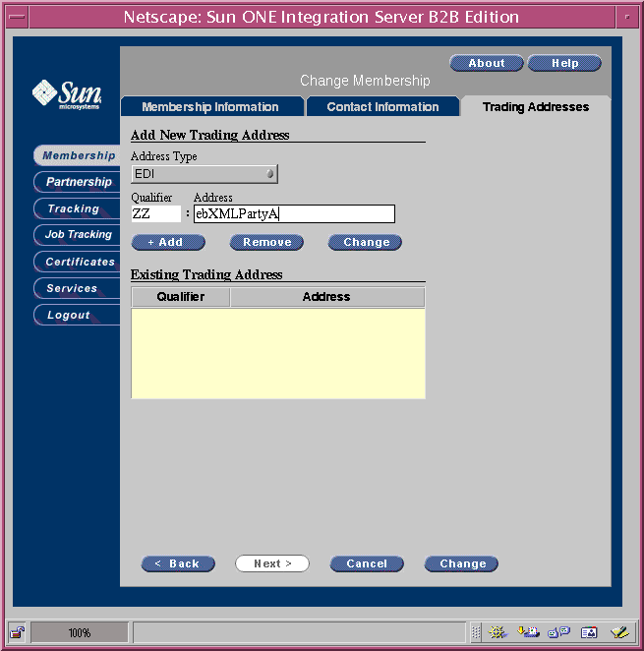Click the Remove button
Screen dimensions: 644x651
point(266,242)
